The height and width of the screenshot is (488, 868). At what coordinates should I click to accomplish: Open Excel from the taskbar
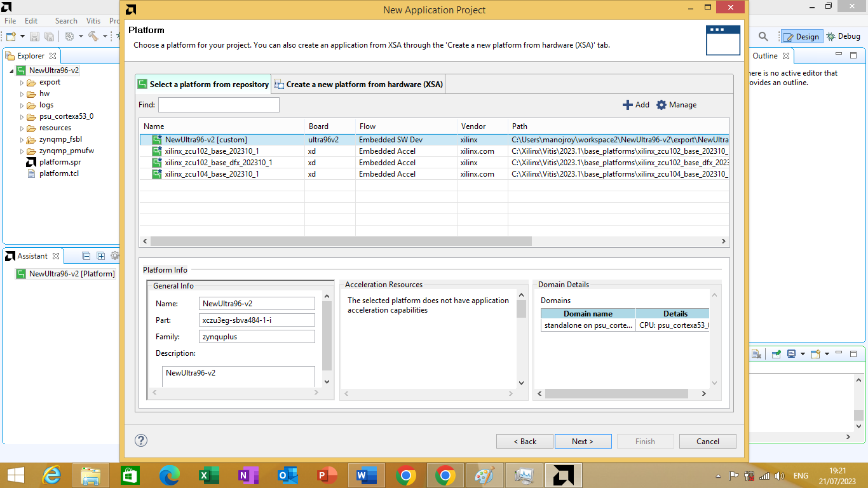point(209,475)
